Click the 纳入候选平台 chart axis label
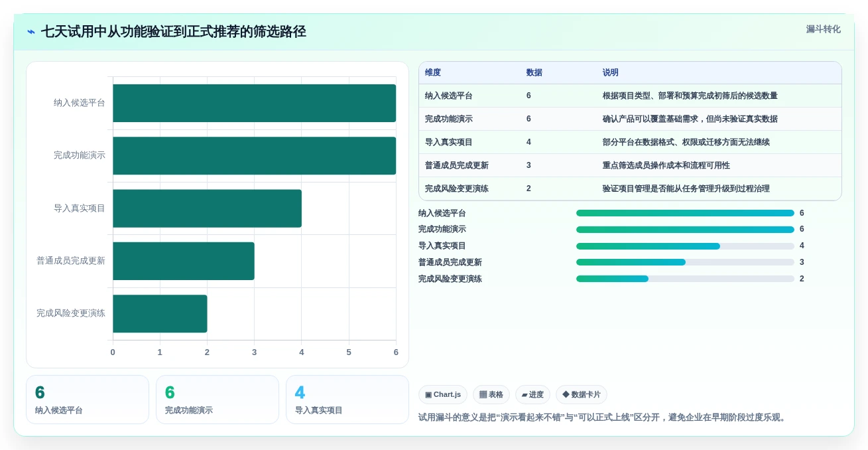 tap(80, 103)
